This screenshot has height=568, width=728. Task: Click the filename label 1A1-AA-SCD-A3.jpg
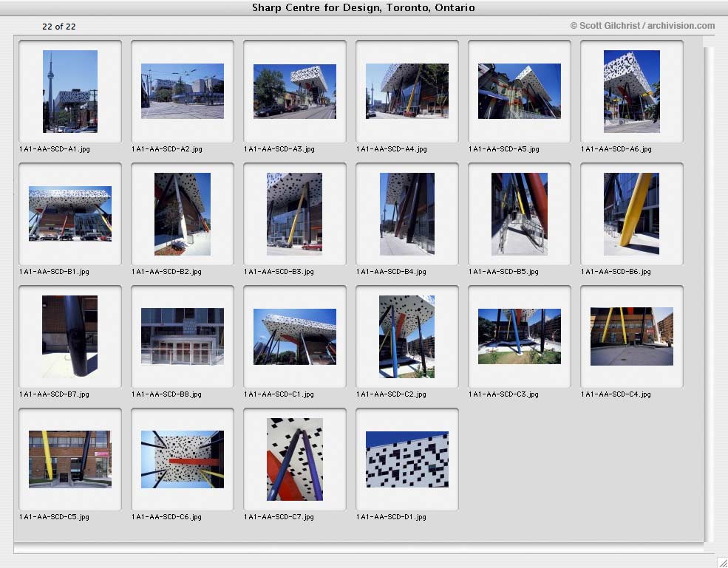pos(279,149)
